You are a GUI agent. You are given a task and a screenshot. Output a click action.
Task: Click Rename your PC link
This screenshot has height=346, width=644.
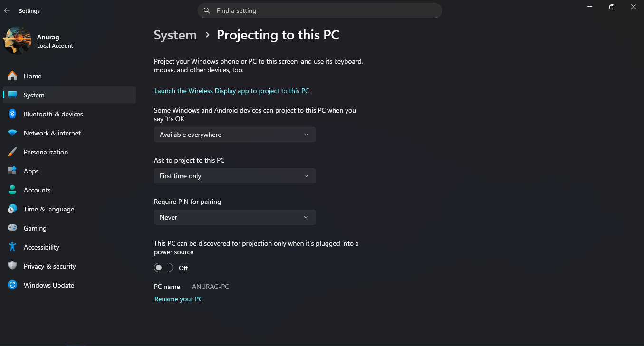coord(178,299)
